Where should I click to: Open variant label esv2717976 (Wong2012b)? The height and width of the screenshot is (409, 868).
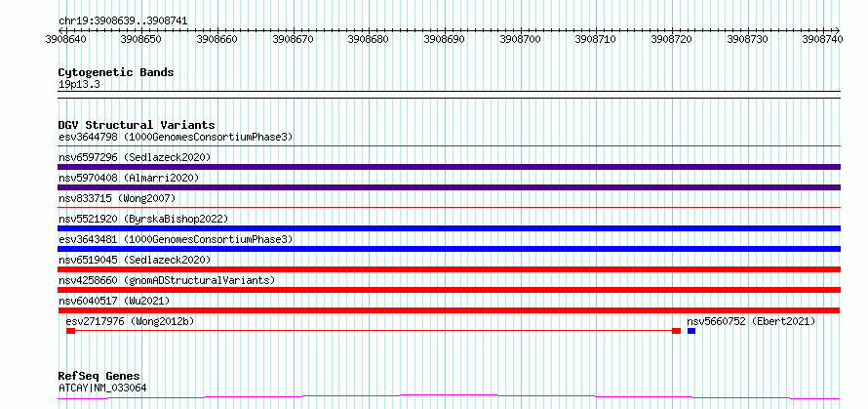coord(130,321)
